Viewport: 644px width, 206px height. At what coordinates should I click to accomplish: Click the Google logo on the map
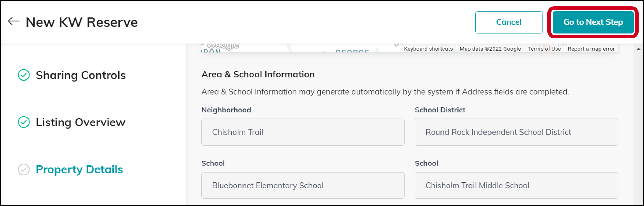tap(223, 46)
